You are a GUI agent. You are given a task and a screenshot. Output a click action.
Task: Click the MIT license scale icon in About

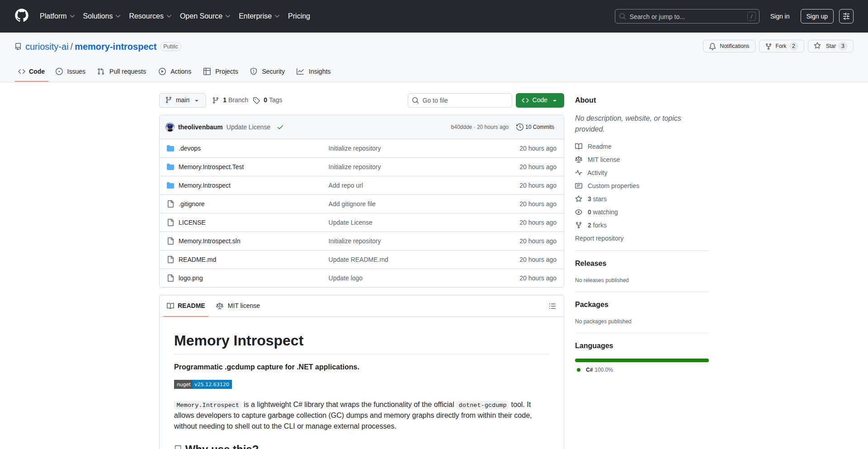(579, 160)
